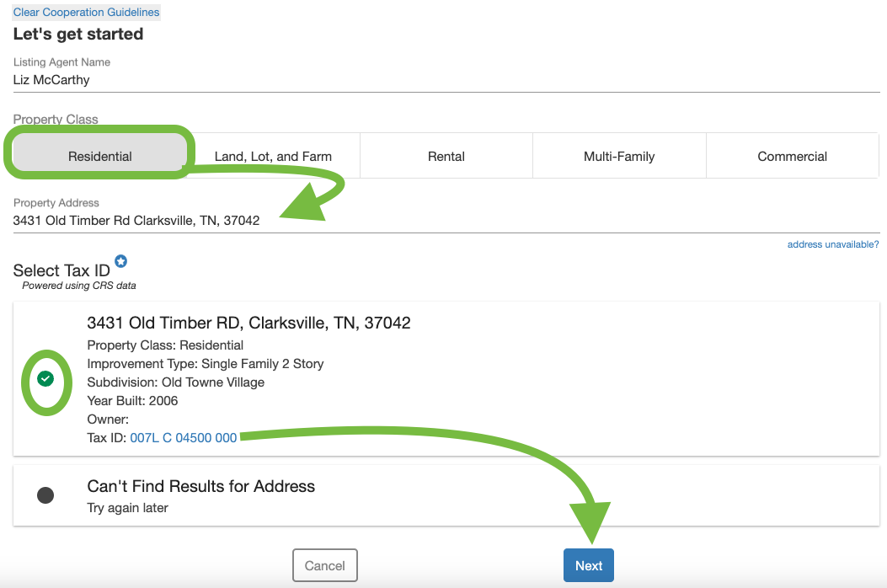Click the Powered using CRS data label

point(77,285)
